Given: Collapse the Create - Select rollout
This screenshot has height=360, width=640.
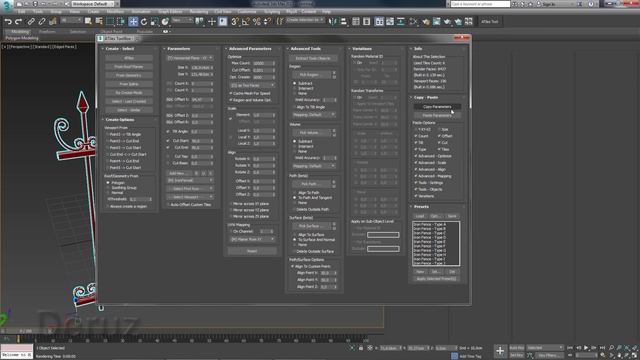Looking at the screenshot, I should 120,49.
